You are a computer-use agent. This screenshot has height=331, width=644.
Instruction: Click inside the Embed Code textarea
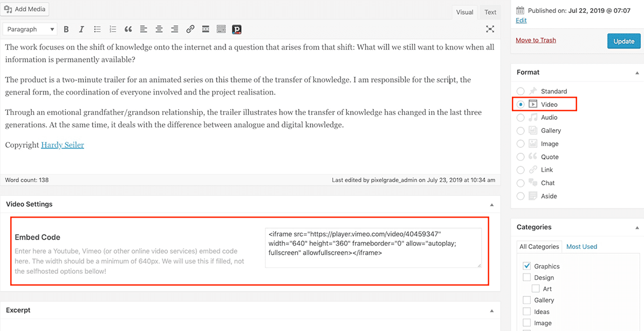[x=373, y=248]
